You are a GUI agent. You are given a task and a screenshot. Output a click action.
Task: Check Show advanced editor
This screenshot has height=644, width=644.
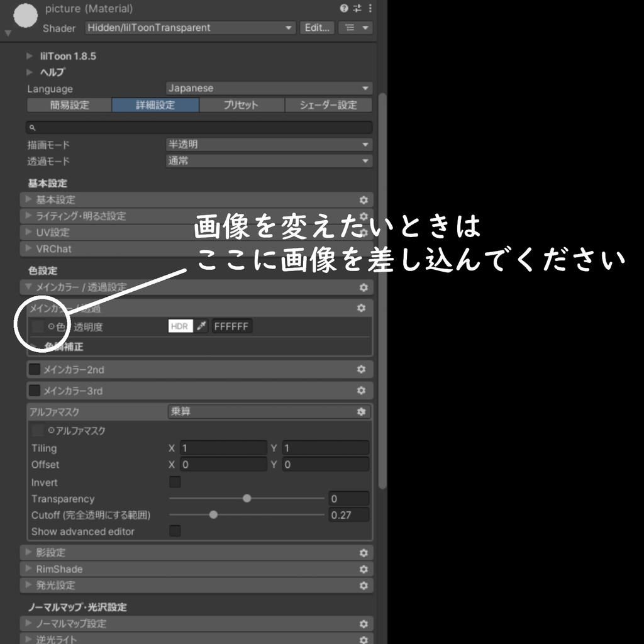click(174, 531)
